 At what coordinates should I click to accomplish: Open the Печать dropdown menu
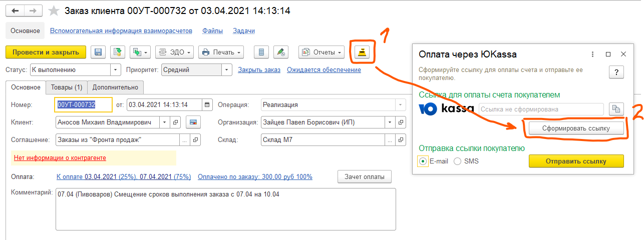(221, 52)
